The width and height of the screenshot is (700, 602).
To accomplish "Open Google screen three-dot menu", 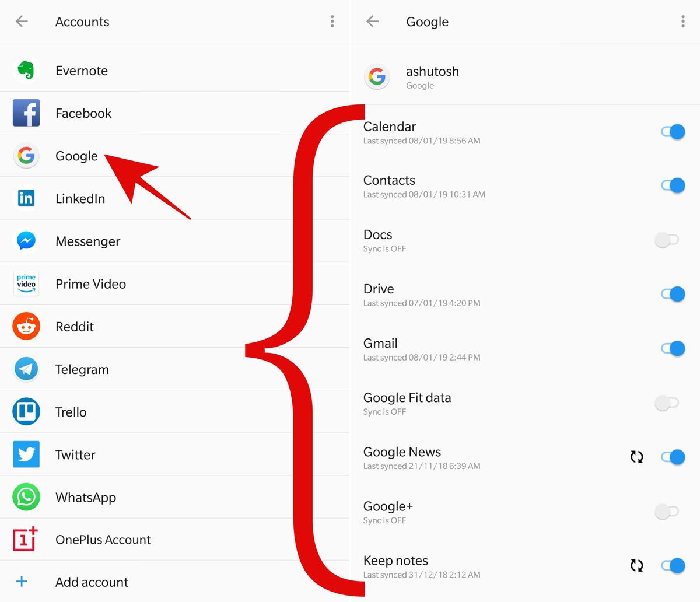I will 682,22.
